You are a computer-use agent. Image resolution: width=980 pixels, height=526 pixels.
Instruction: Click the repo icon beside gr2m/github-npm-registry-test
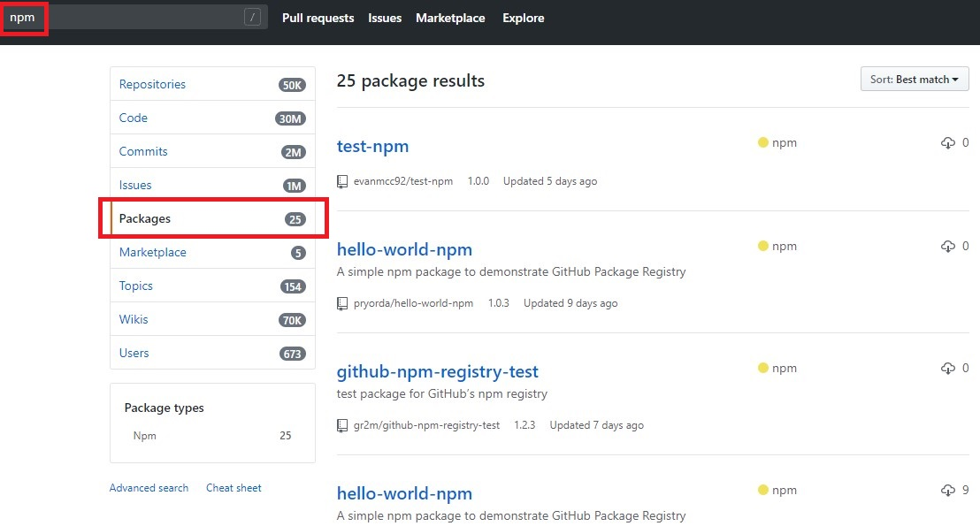[x=342, y=425]
